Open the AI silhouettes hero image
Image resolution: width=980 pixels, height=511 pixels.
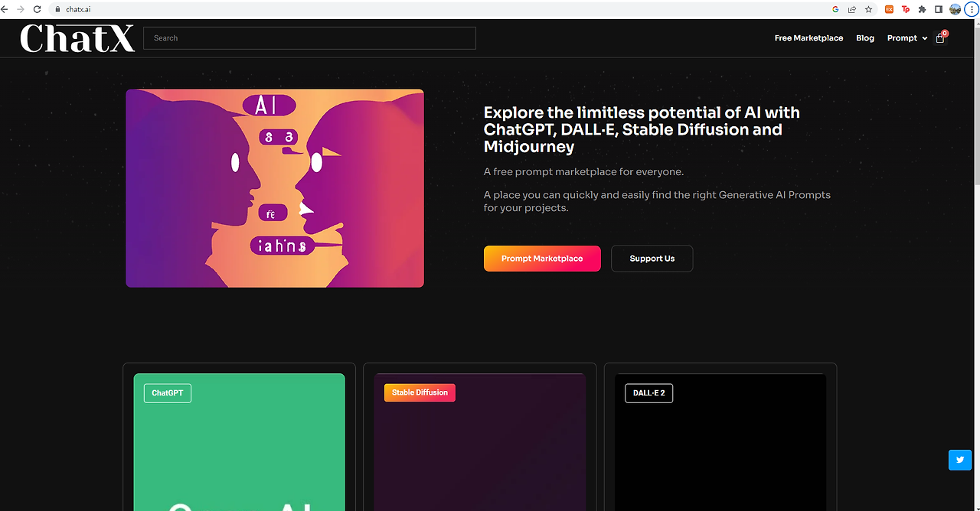(275, 188)
